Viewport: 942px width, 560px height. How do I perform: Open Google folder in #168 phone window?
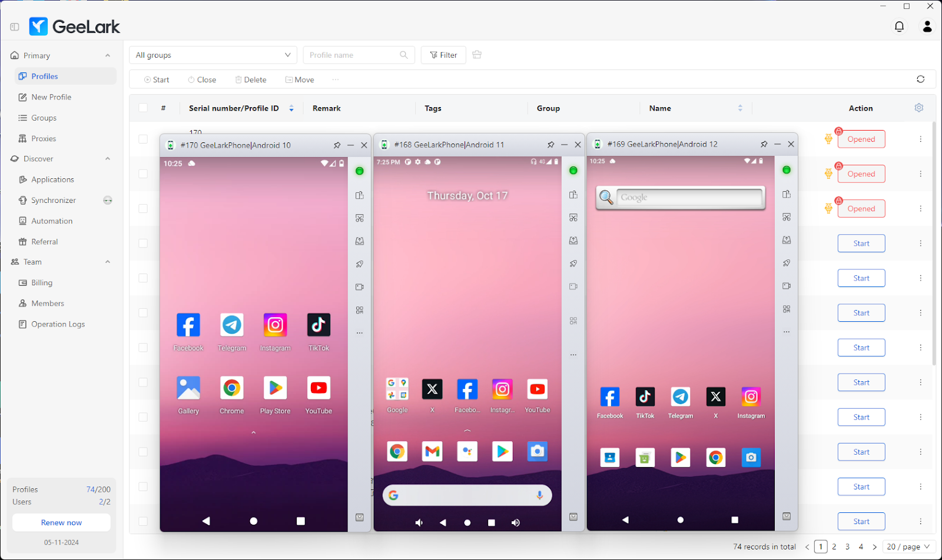coord(397,389)
